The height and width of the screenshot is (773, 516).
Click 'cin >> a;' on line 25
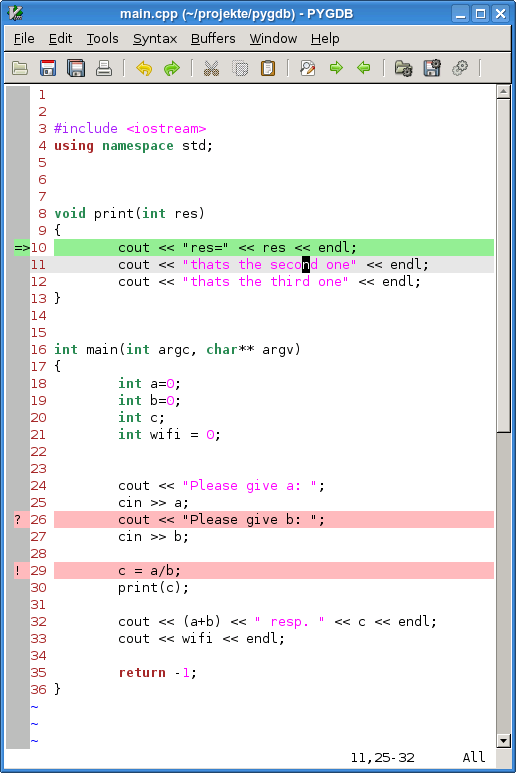point(153,503)
